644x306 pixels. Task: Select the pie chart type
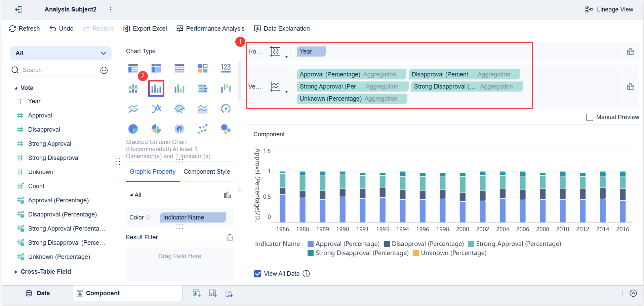pyautogui.click(x=133, y=129)
